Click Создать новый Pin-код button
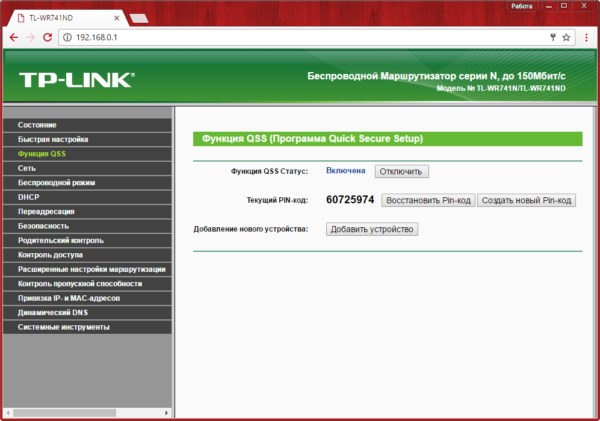This screenshot has width=600, height=421. (527, 201)
